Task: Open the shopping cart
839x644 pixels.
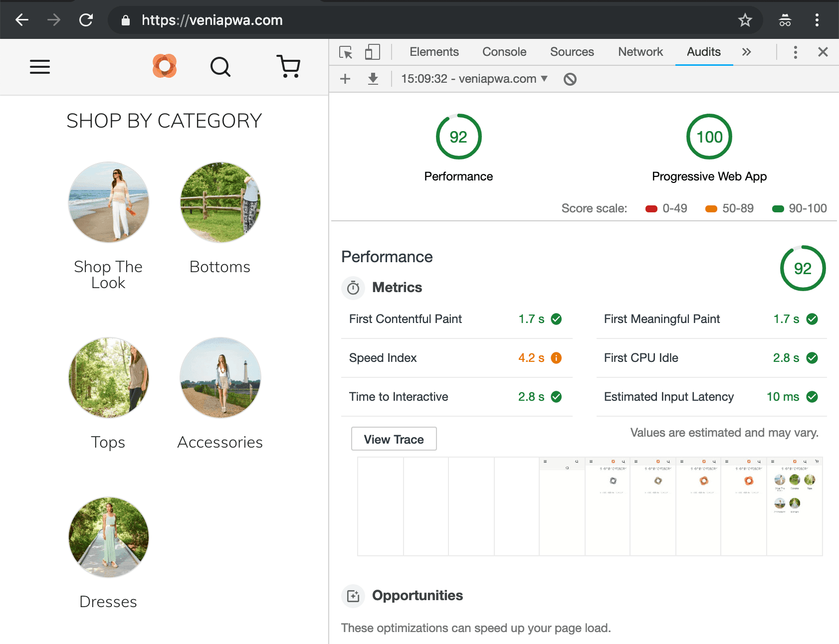Action: coord(288,66)
